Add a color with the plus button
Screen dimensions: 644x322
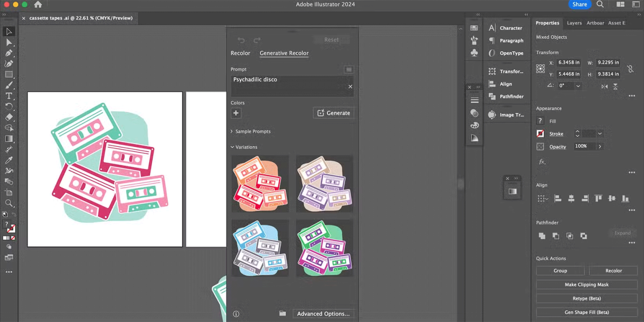(x=236, y=113)
